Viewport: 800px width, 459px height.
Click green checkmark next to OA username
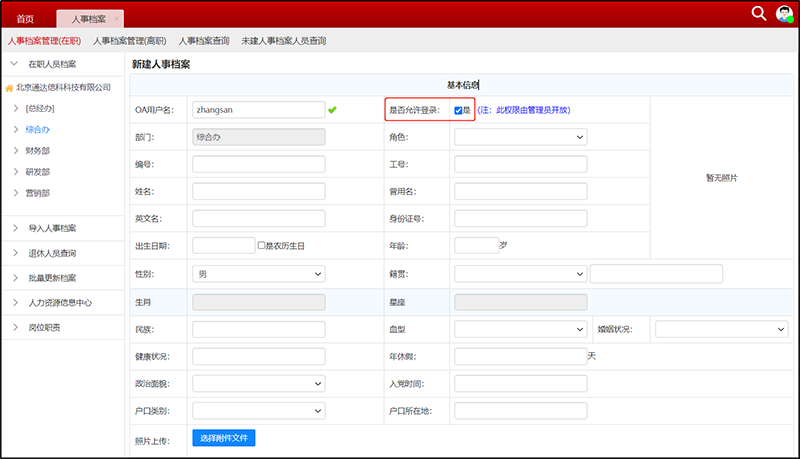pos(333,109)
